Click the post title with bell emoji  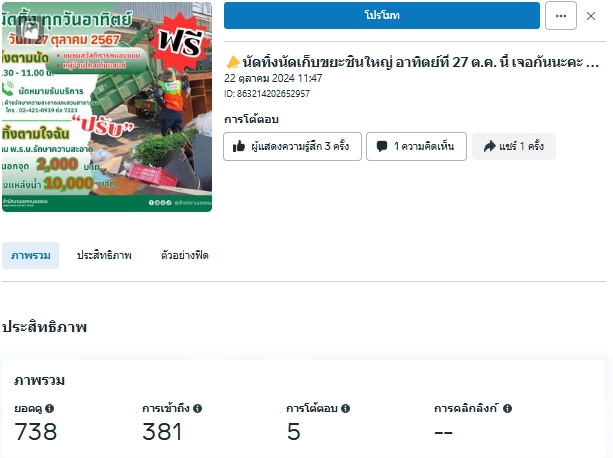[412, 62]
